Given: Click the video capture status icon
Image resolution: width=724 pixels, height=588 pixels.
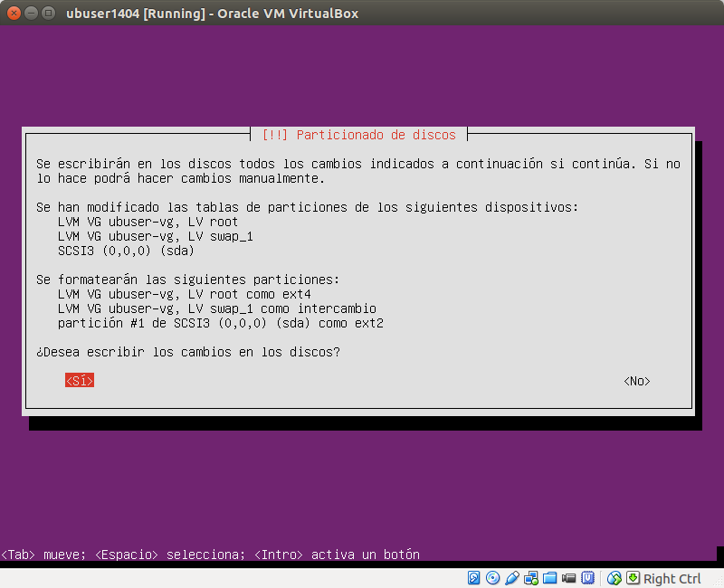Looking at the screenshot, I should point(567,578).
